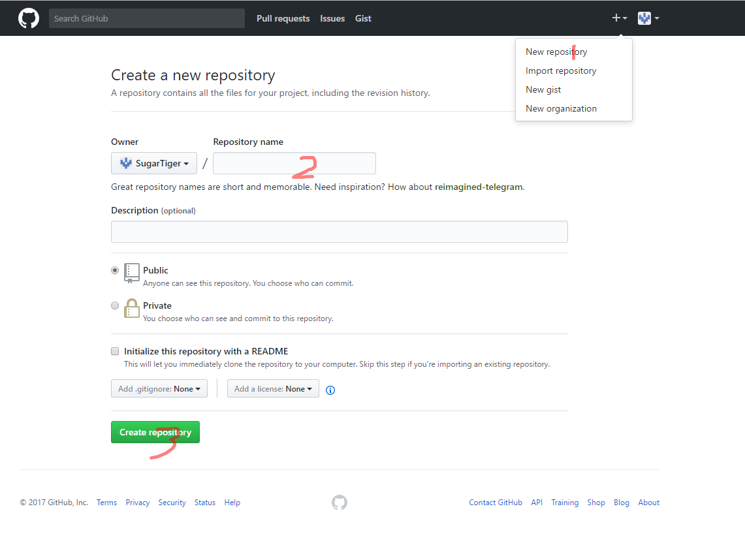Open the Privacy footer link
The image size is (745, 560).
pyautogui.click(x=137, y=503)
